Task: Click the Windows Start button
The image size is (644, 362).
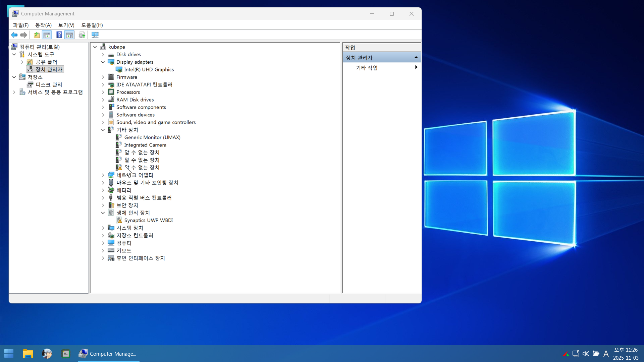Action: 9,354
